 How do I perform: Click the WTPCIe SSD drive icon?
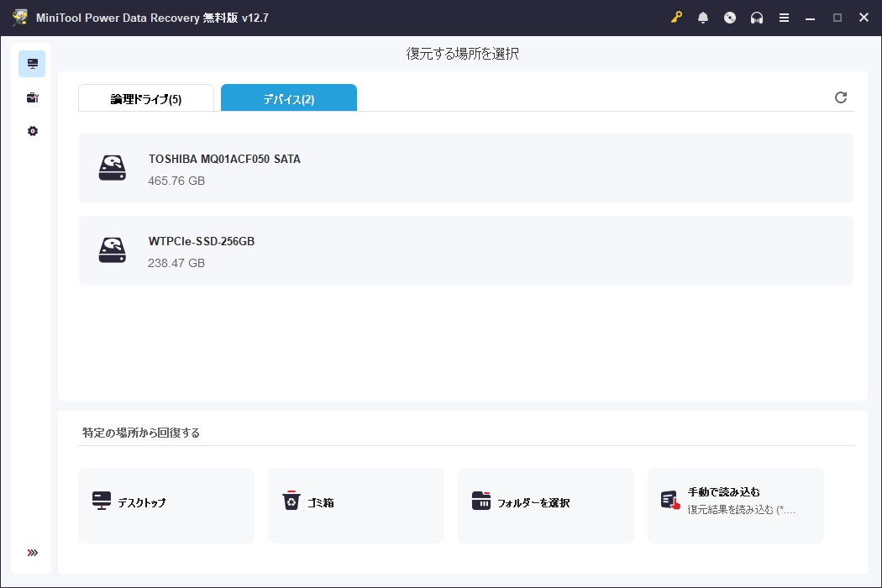[113, 250]
